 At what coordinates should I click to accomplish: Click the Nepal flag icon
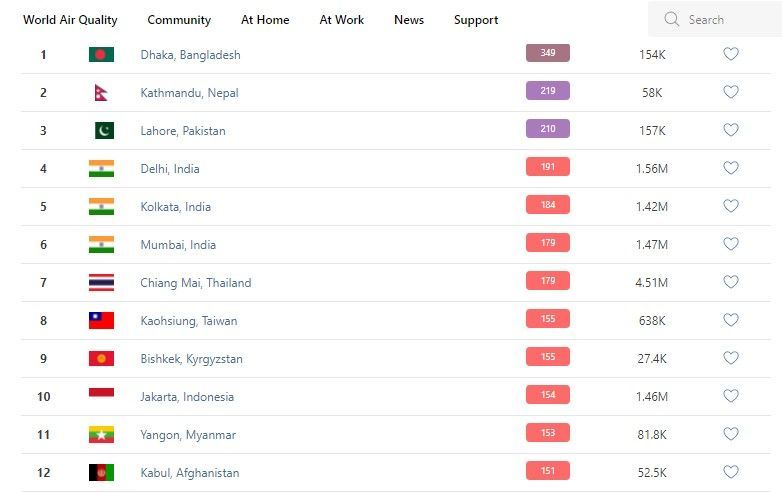[100, 93]
